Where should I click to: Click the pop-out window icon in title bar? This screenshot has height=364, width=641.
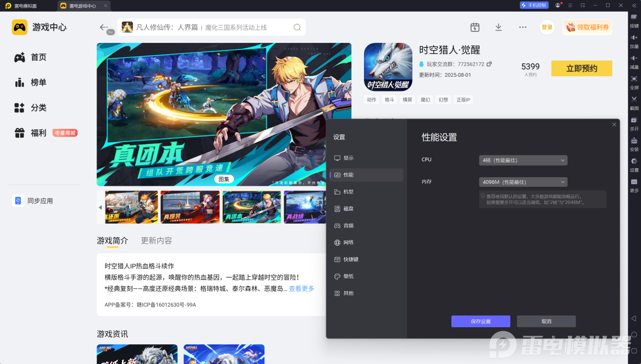point(583,5)
